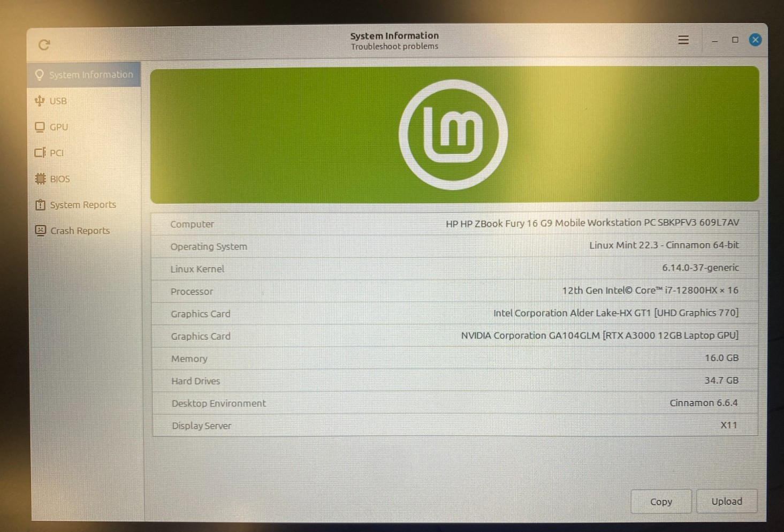Screen dimensions: 784x532
Task: View Crash Reports in the sidebar
Action: (85, 231)
